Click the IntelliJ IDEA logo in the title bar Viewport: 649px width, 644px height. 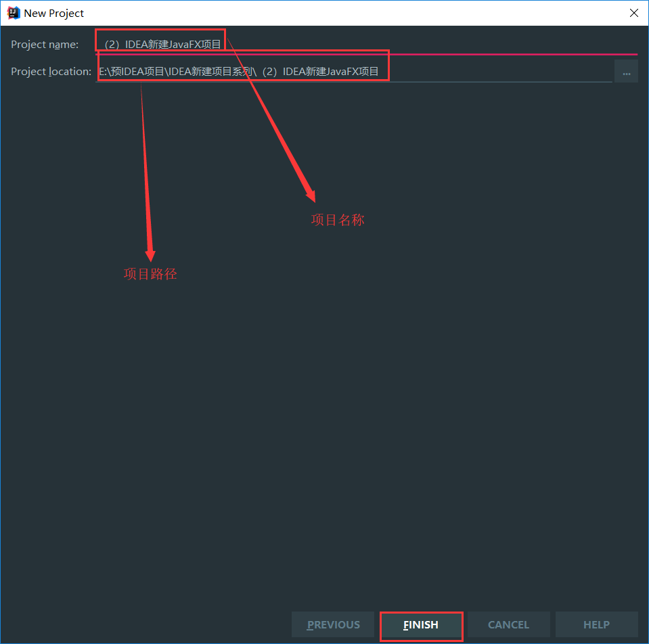13,12
